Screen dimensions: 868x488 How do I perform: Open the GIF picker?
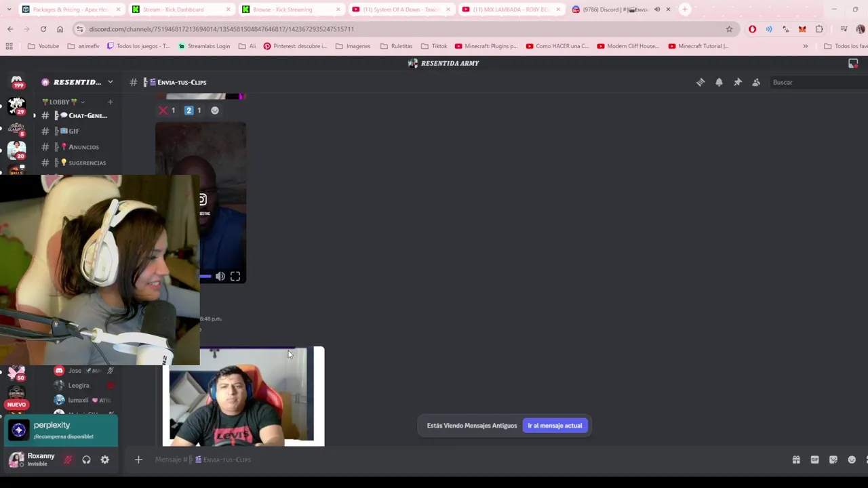814,460
